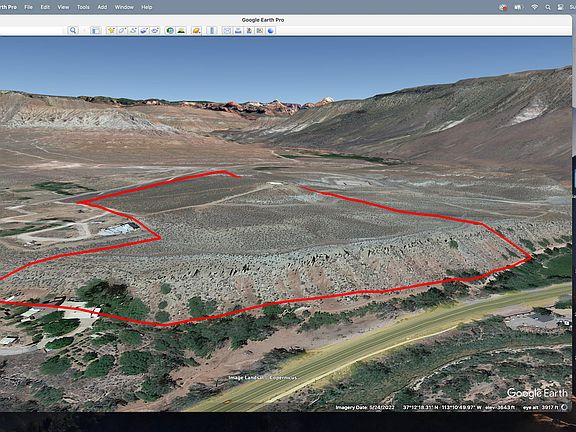The height and width of the screenshot is (432, 576).
Task: Click the Email toolbar icon
Action: [x=227, y=30]
